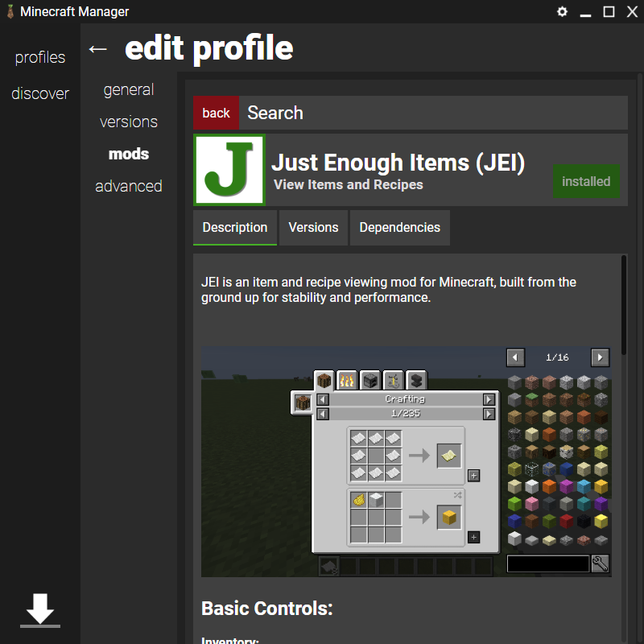Click the description panel scrollbar
This screenshot has width=644, height=644.
pyautogui.click(x=624, y=305)
